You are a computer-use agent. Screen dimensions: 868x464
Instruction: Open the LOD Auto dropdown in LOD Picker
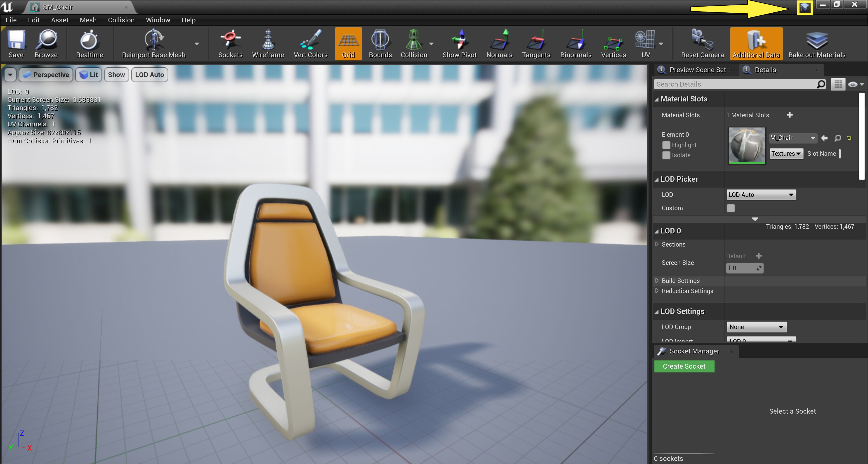pyautogui.click(x=761, y=195)
